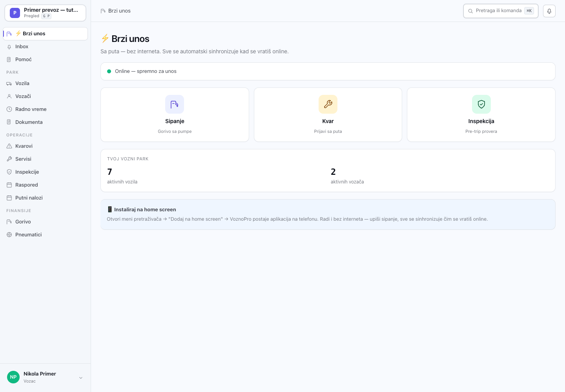Click the Inbox bell icon in sidebar
The width and height of the screenshot is (565, 392).
tap(9, 47)
